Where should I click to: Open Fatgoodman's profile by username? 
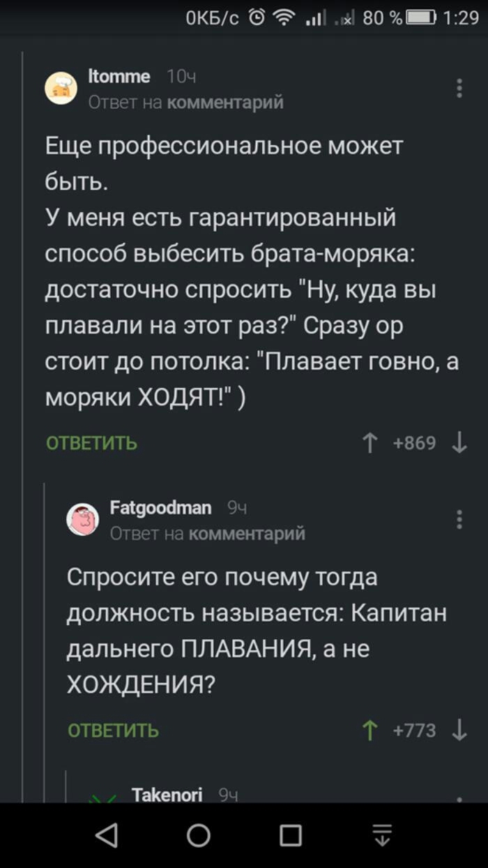160,508
